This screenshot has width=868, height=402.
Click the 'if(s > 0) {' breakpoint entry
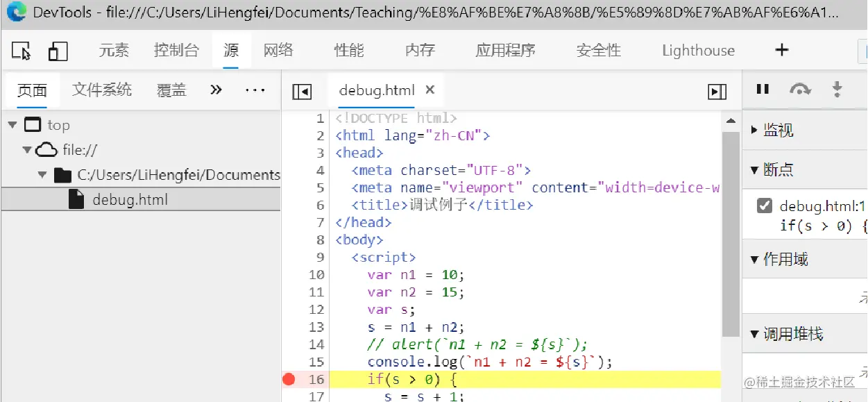824,225
